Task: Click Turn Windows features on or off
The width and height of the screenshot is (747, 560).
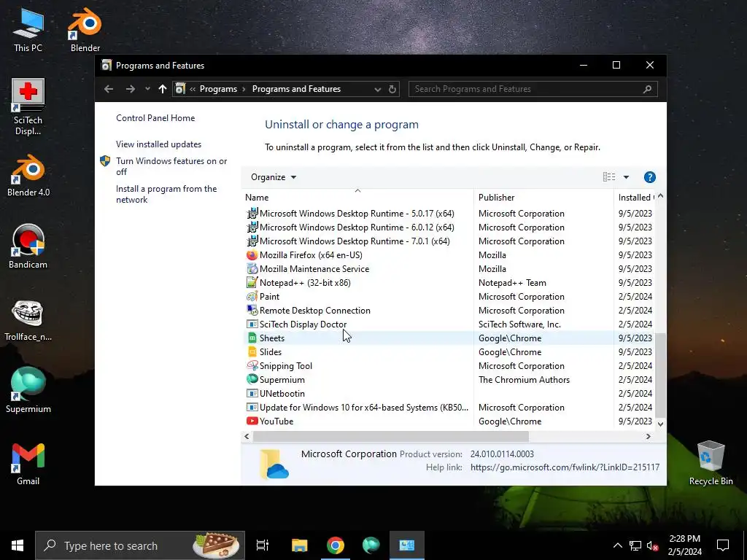Action: click(171, 166)
